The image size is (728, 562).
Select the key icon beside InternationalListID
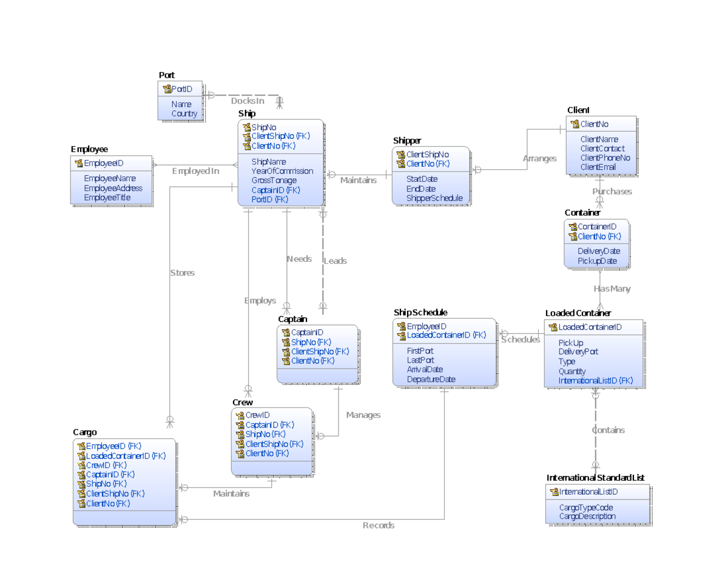(x=554, y=492)
